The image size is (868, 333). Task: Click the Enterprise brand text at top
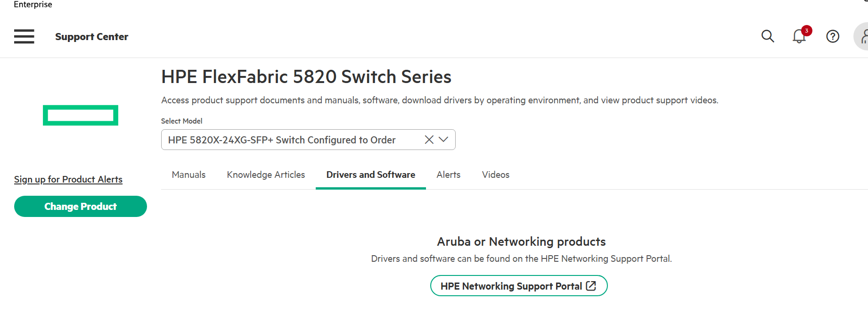33,5
